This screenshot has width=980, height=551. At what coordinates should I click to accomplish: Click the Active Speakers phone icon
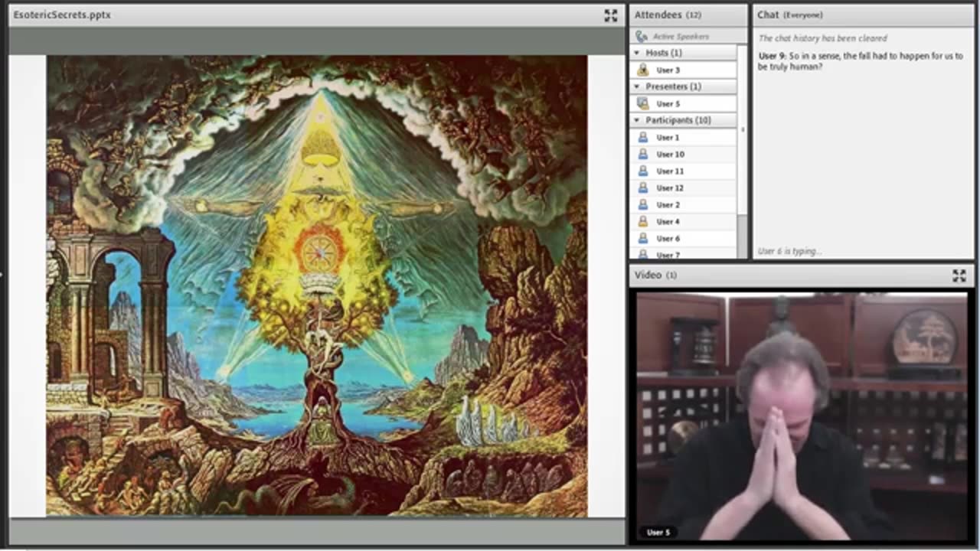pyautogui.click(x=642, y=36)
